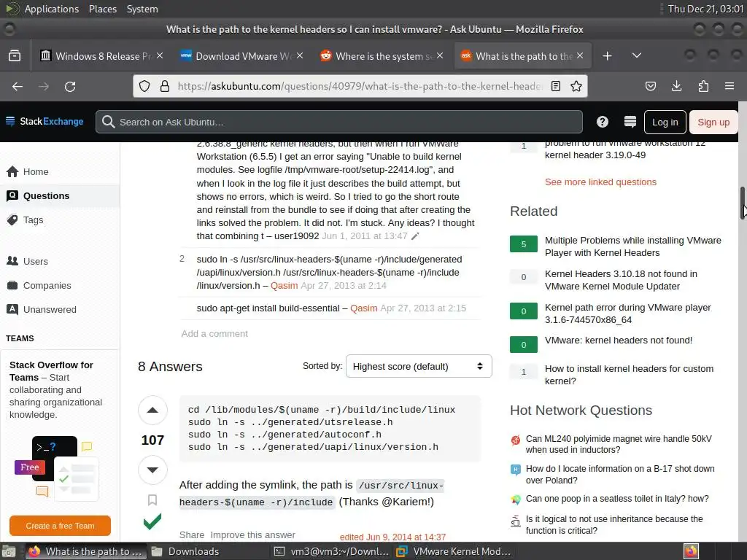Viewport: 747px width, 560px height.
Task: Close the Windows 8 Release tab
Action: pos(160,55)
